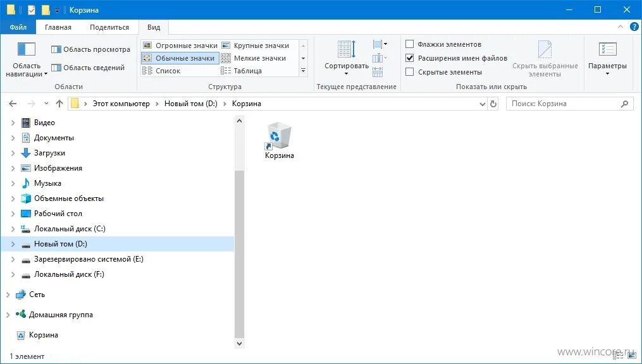Enable Флажки элементов checkbox
The image size is (642, 364).
pos(409,44)
